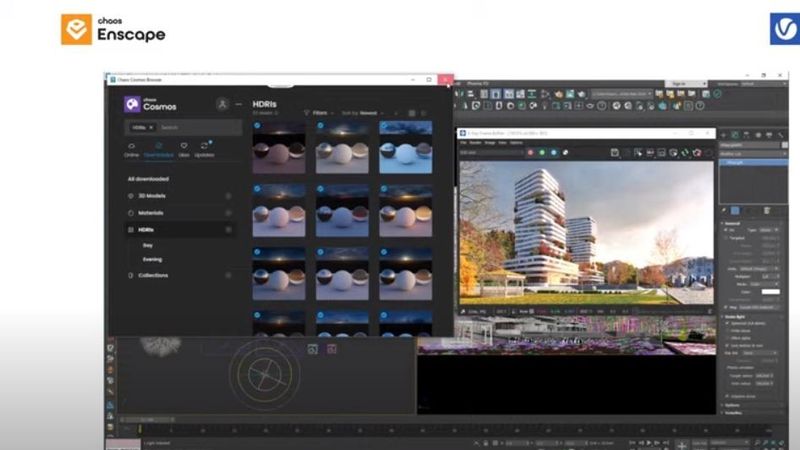Open the Cosmos user account icon

click(x=222, y=104)
